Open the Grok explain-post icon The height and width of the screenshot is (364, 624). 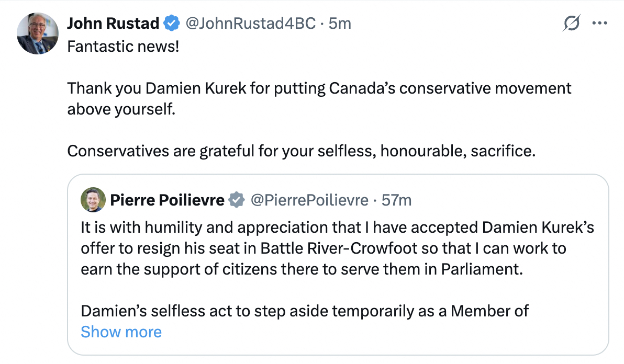coord(572,24)
